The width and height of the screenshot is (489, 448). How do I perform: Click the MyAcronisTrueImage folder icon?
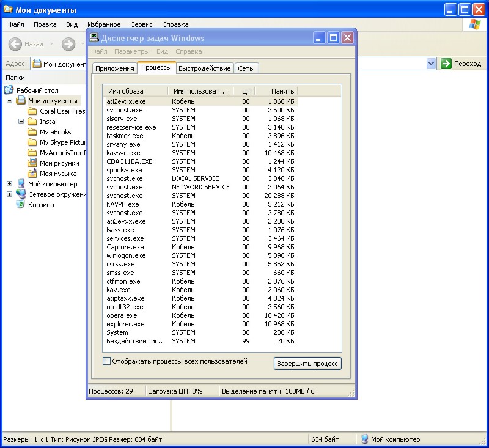click(x=32, y=153)
